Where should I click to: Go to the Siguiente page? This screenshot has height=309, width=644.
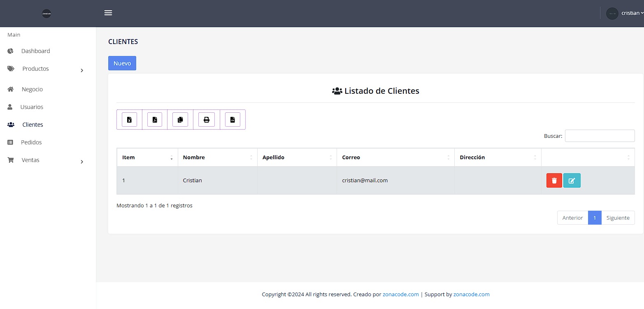618,218
